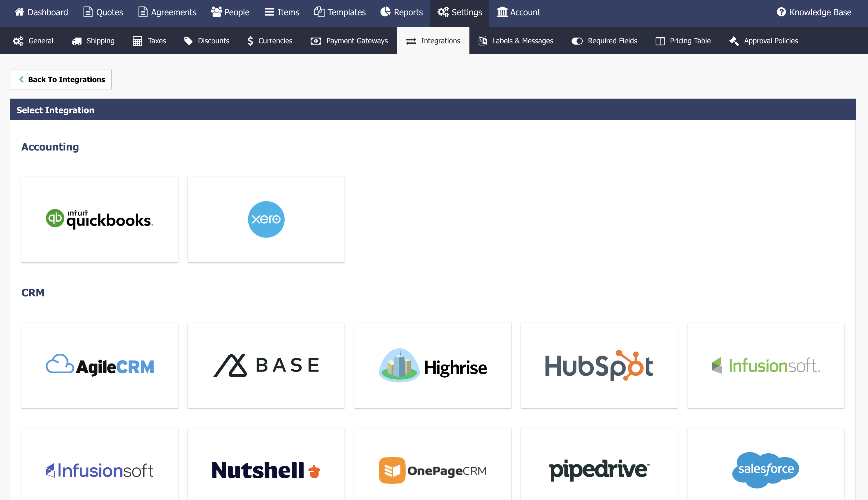Go to Agreements in the top navigation
868x500 pixels.
click(167, 12)
